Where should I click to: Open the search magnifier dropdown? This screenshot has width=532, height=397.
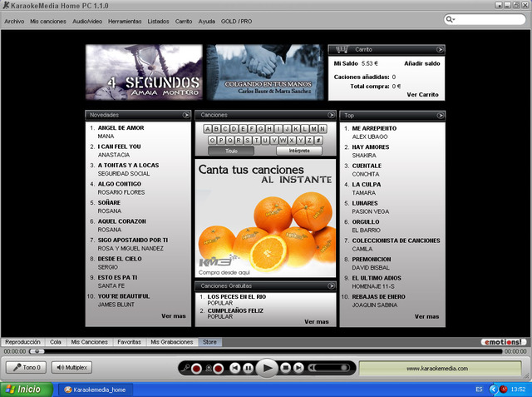(x=451, y=19)
